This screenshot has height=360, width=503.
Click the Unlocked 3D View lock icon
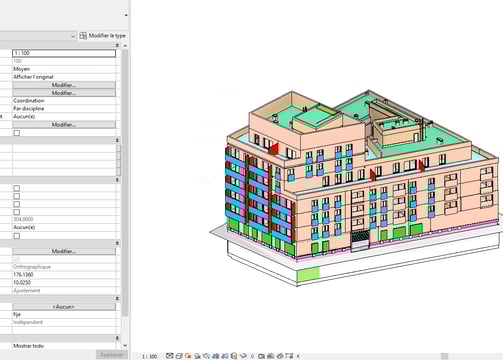[234, 356]
